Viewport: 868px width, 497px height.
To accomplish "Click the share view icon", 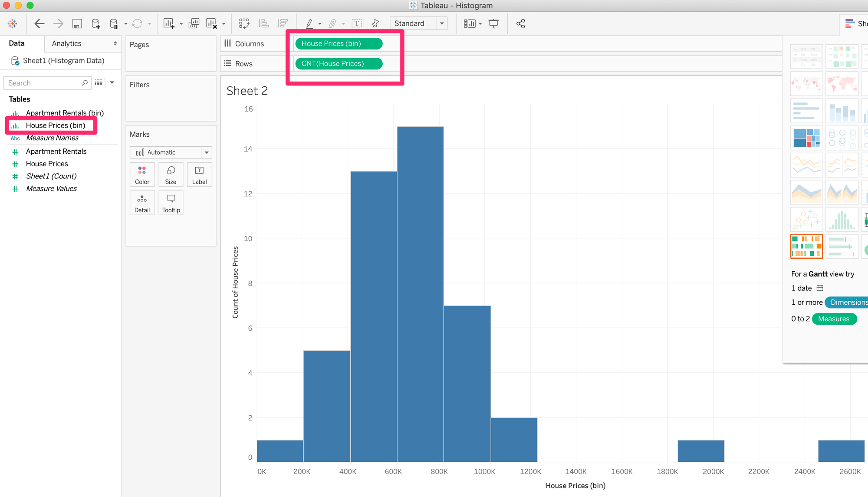I will tap(520, 23).
